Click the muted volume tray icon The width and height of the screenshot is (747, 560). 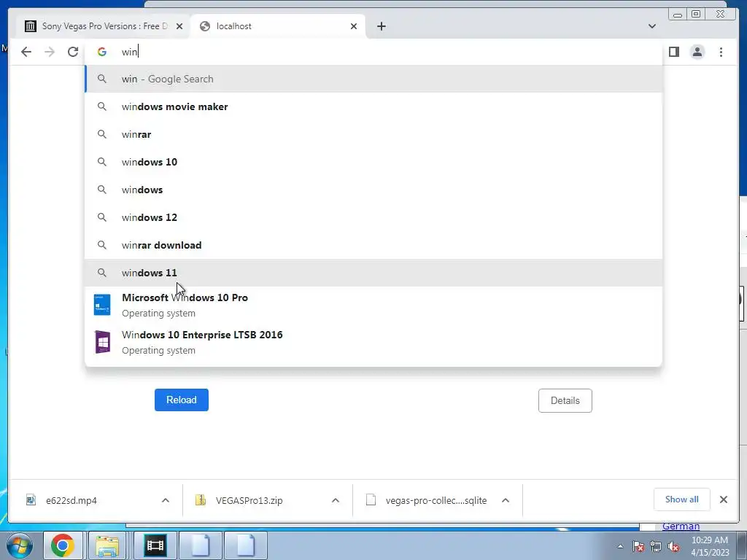pyautogui.click(x=673, y=546)
